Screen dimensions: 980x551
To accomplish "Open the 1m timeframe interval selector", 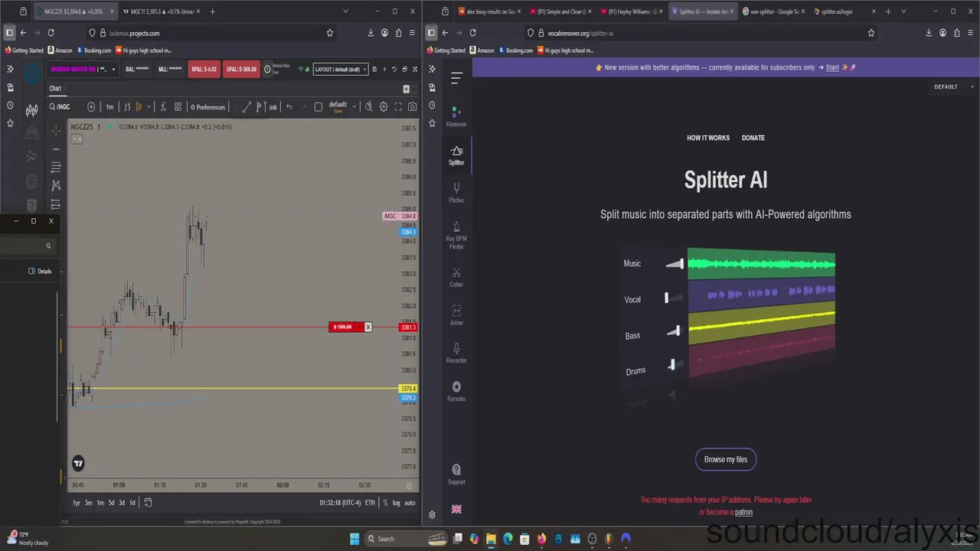I will click(109, 107).
